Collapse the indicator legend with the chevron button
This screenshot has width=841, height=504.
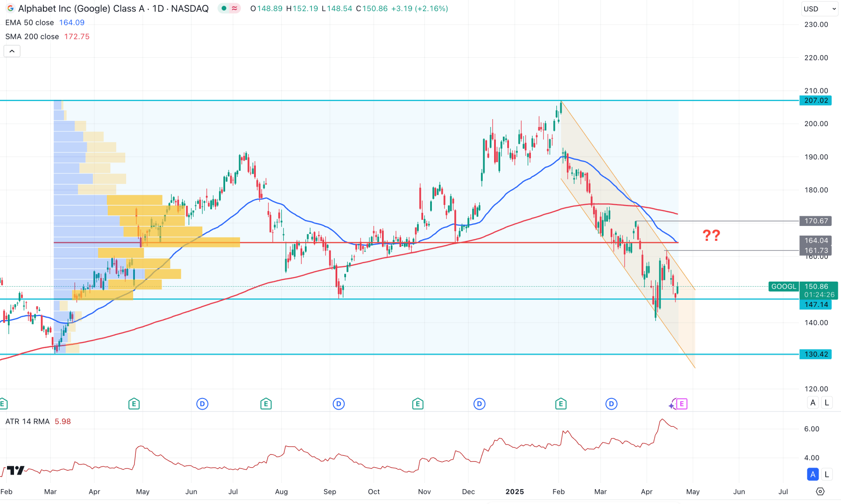(x=12, y=51)
